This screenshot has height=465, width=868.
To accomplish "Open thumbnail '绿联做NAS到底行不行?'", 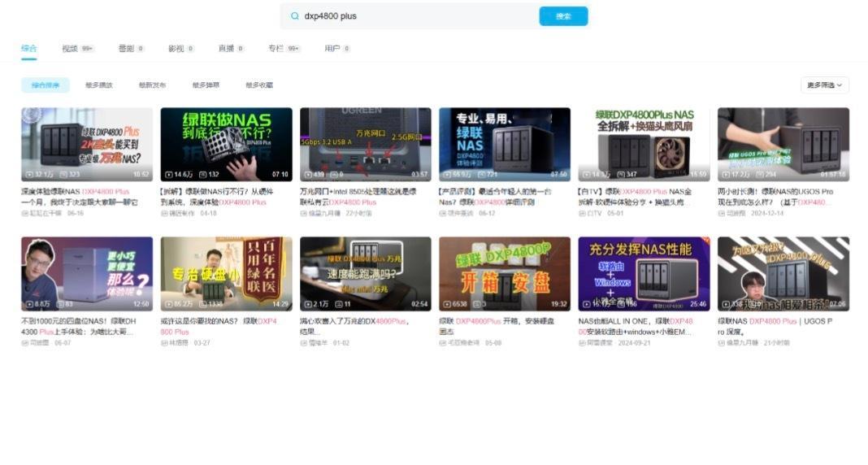I will pos(226,144).
